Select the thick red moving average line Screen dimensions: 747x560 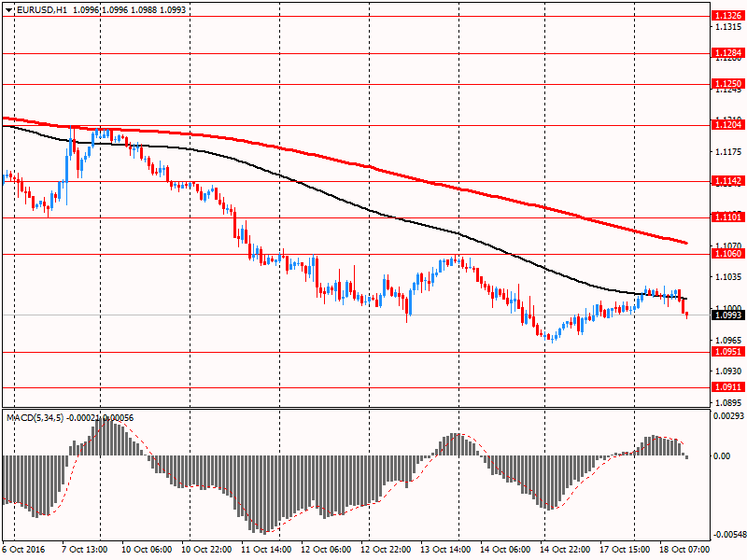371,167
